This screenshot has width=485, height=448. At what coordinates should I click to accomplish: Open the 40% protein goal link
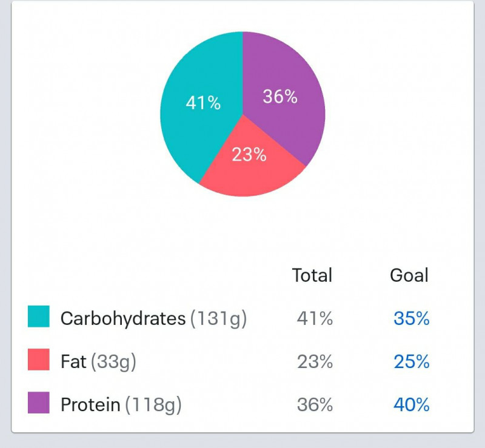point(411,404)
